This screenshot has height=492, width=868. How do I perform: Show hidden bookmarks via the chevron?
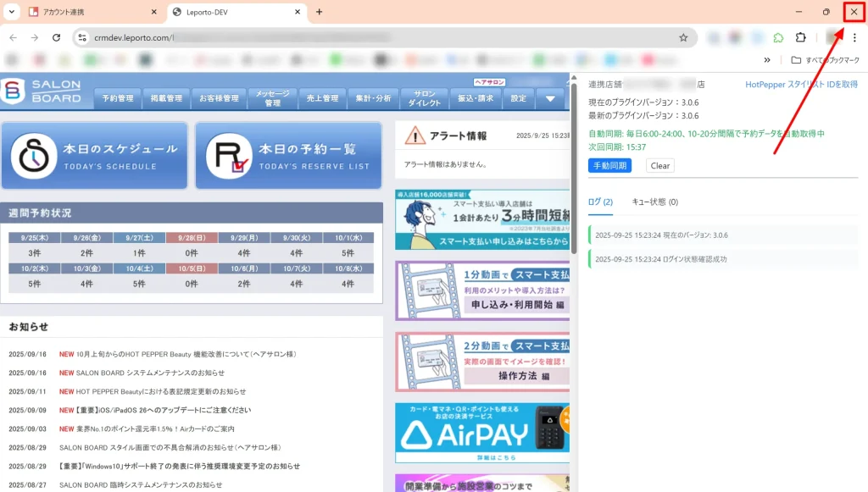(x=767, y=60)
